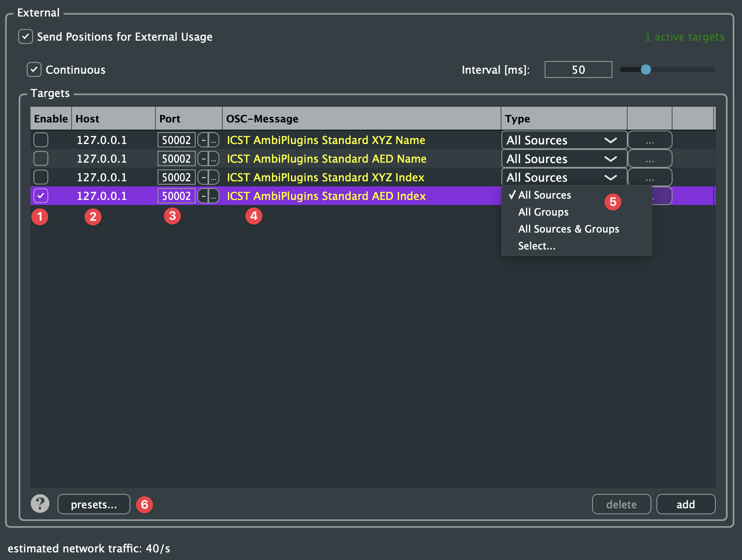Open port ellipsis button in AED Name row
The width and height of the screenshot is (742, 560).
coord(214,158)
